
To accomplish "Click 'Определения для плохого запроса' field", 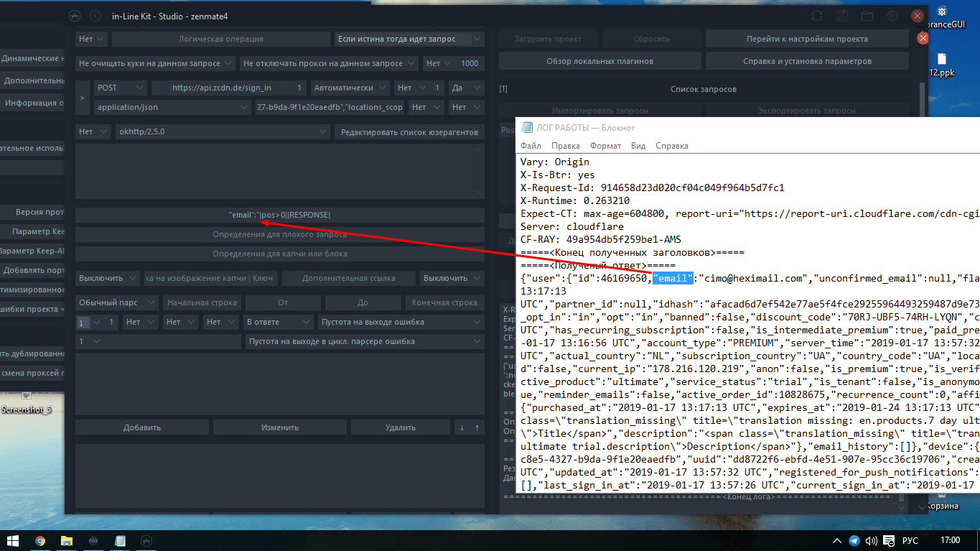I will (x=280, y=234).
